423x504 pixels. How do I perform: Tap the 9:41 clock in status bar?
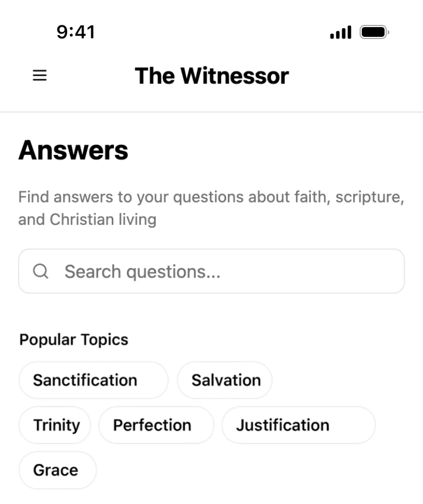[x=75, y=32]
